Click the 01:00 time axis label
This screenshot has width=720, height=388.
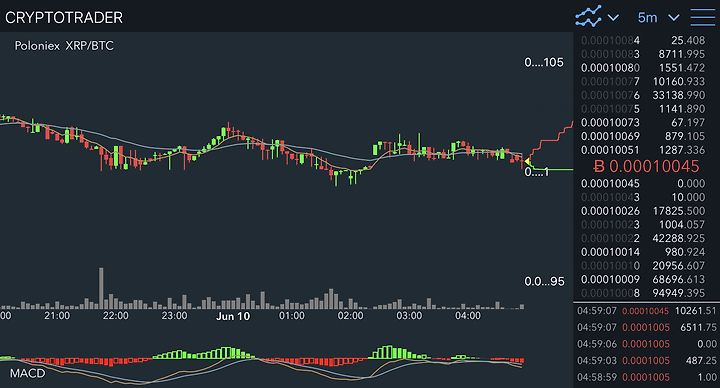click(292, 316)
